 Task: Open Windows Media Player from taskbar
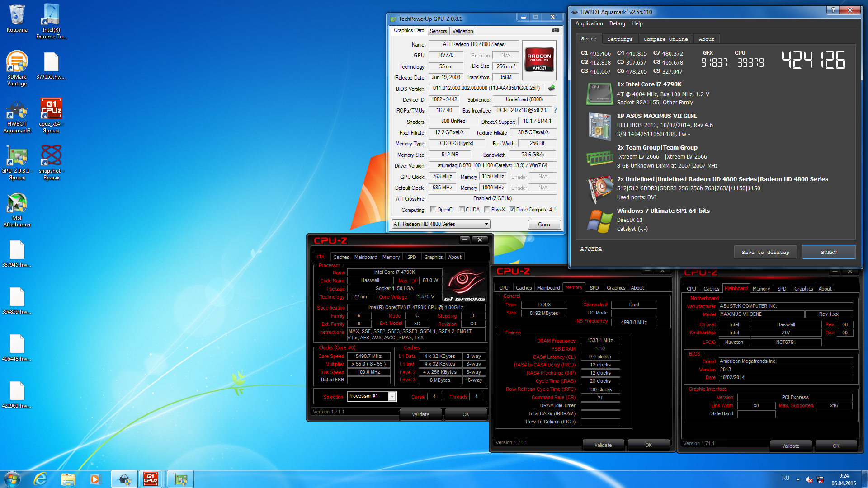point(95,479)
